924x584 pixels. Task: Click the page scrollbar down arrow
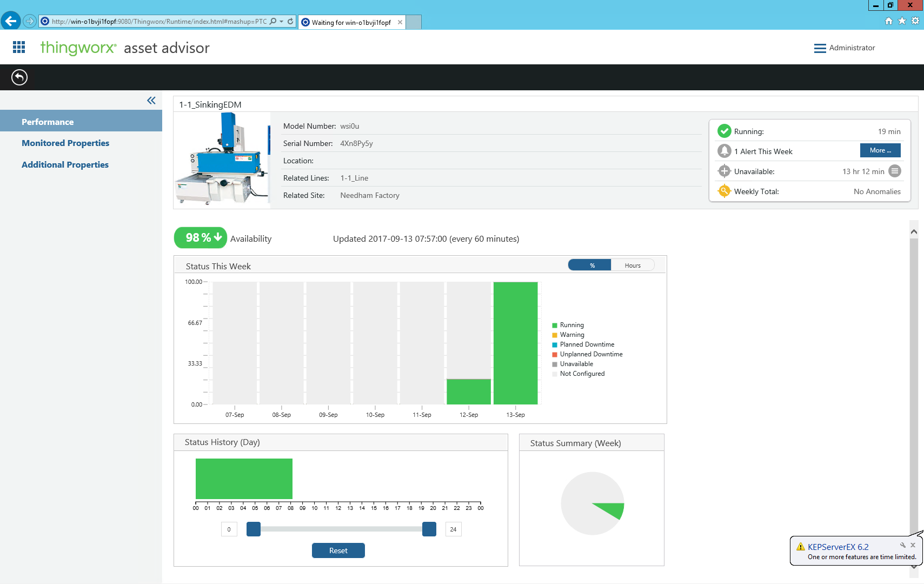(x=914, y=567)
